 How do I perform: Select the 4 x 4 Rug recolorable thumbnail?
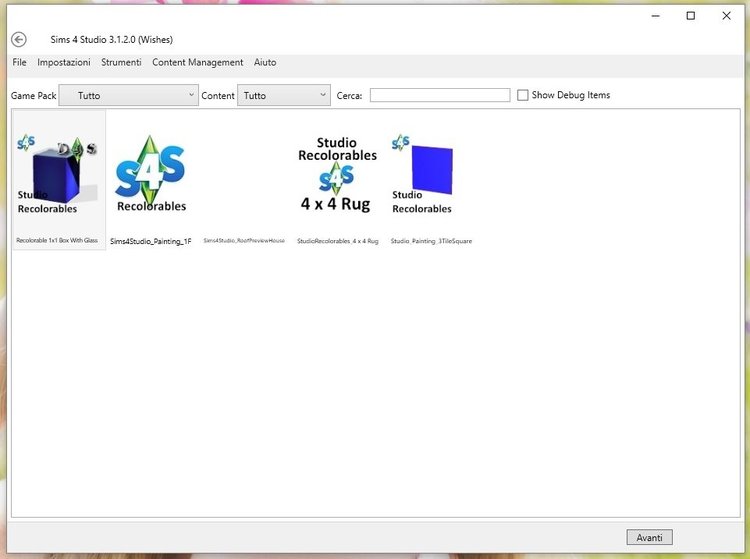(337, 175)
